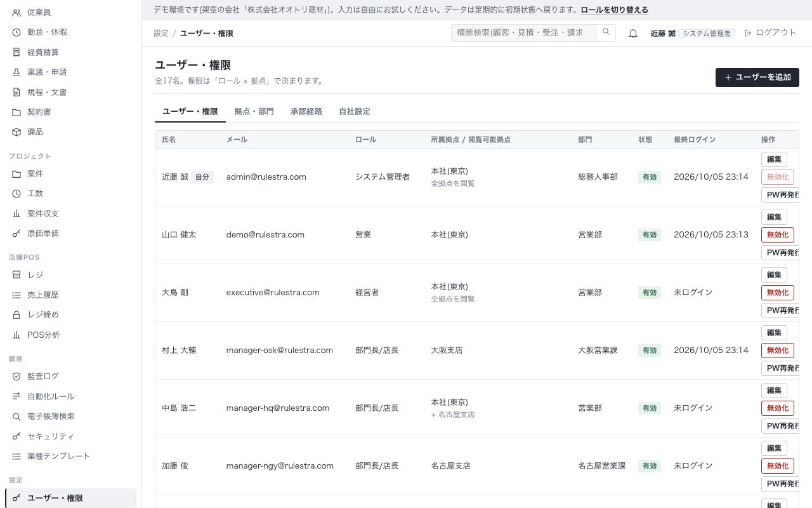812x508 pixels.
Task: Click the 自動化ルール arrows icon
Action: (16, 396)
